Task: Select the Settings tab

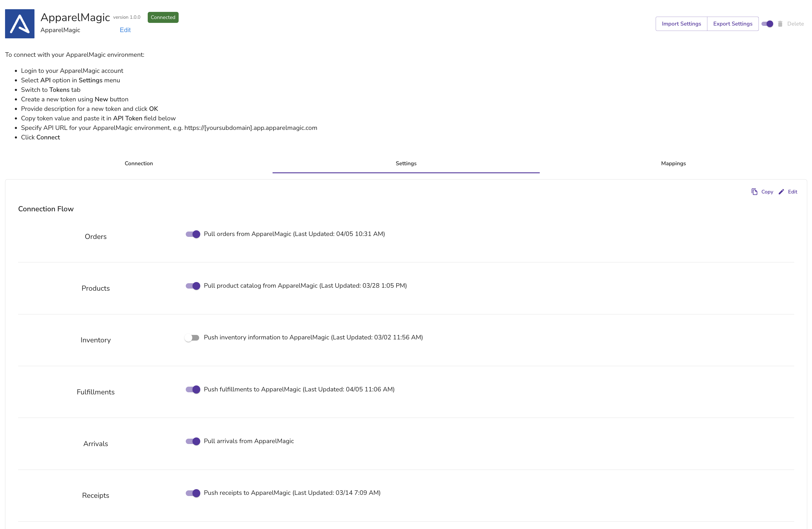Action: tap(406, 163)
